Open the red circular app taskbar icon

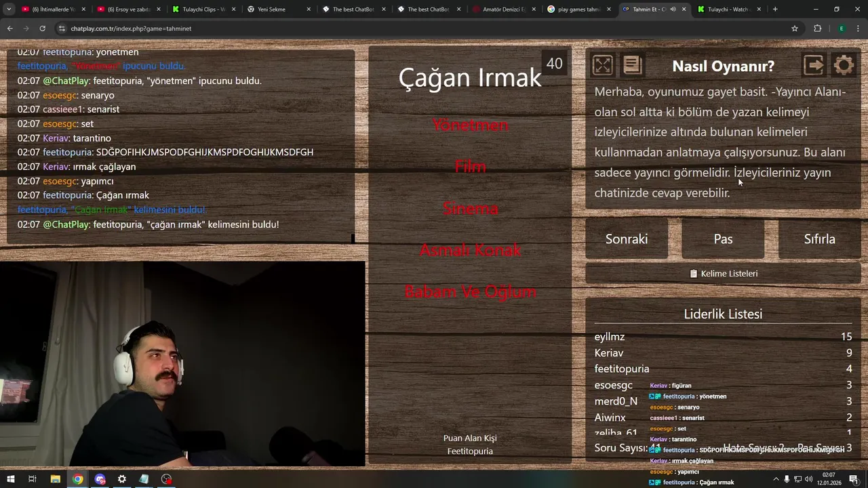[x=166, y=479]
